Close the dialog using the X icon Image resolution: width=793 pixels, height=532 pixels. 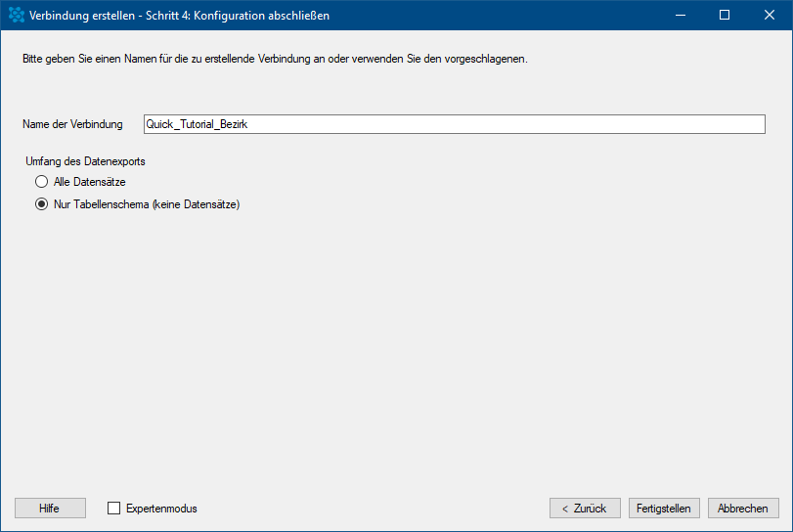[x=770, y=16]
